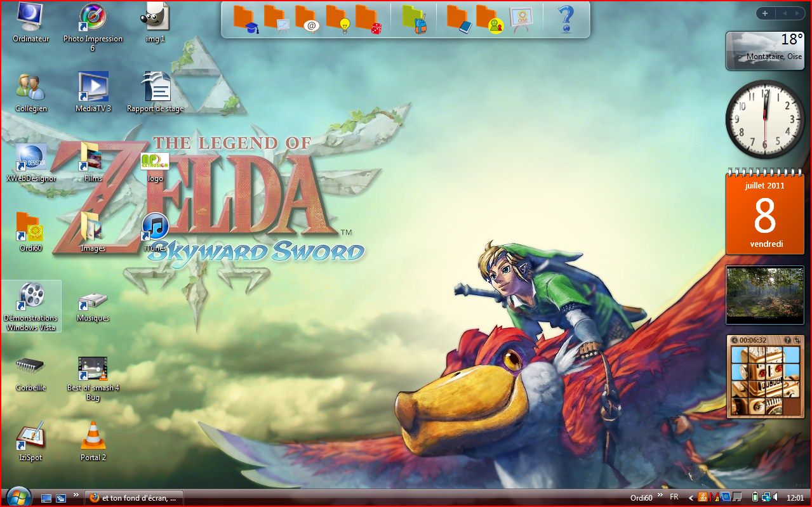Add a gadget with sidebar plus button
Viewport: 812px width, 507px height.
click(x=764, y=13)
